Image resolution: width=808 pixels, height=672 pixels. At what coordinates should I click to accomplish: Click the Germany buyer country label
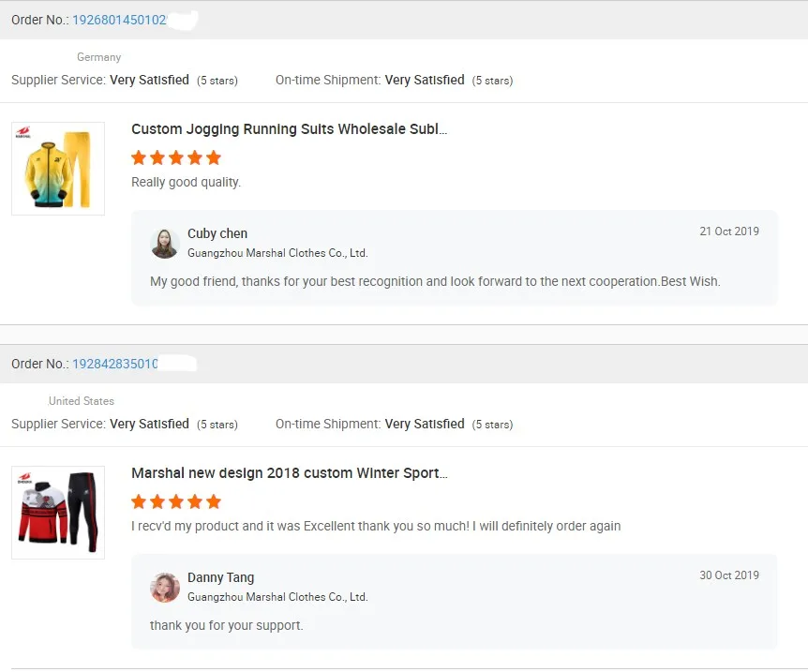point(98,57)
